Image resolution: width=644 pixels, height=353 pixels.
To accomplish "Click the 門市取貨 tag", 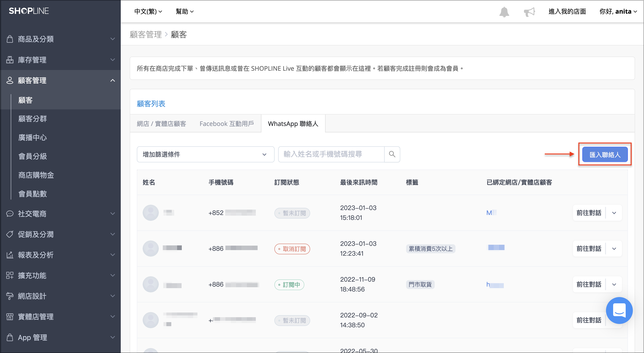I will (420, 285).
